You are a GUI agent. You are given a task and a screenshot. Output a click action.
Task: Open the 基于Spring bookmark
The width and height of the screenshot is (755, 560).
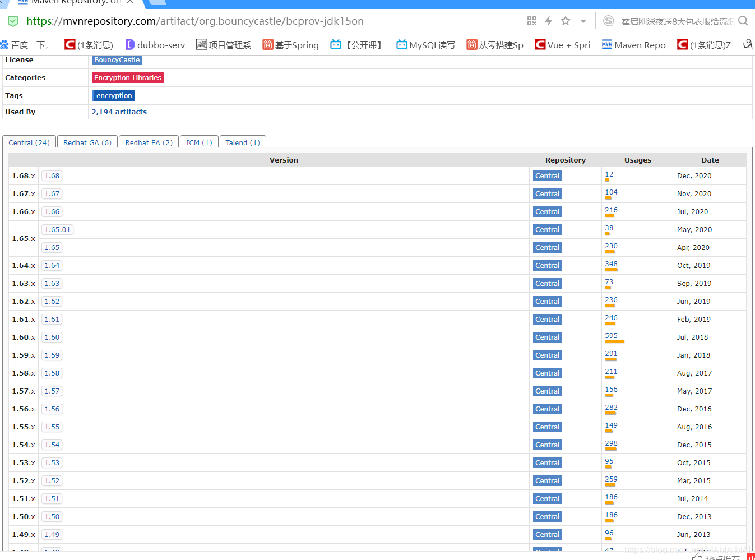pos(290,45)
